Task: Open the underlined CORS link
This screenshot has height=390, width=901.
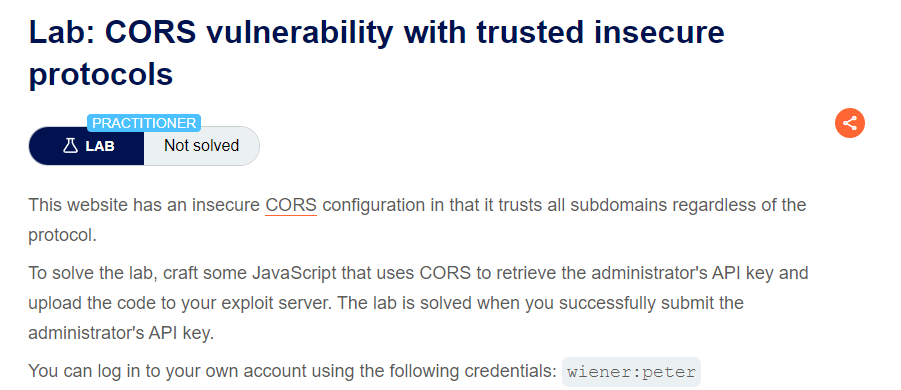Action: click(x=291, y=205)
